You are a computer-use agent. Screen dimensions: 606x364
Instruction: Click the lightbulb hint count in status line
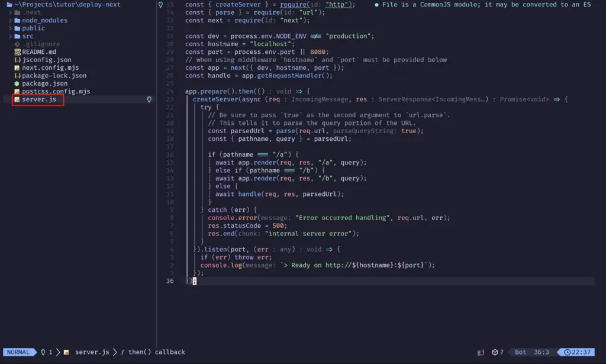click(x=46, y=352)
